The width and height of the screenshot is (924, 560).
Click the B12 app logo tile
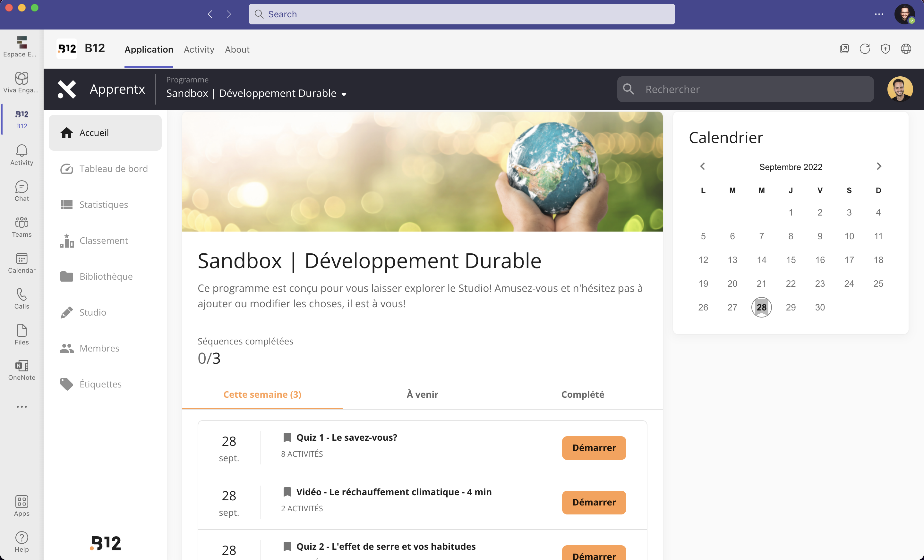click(x=67, y=49)
